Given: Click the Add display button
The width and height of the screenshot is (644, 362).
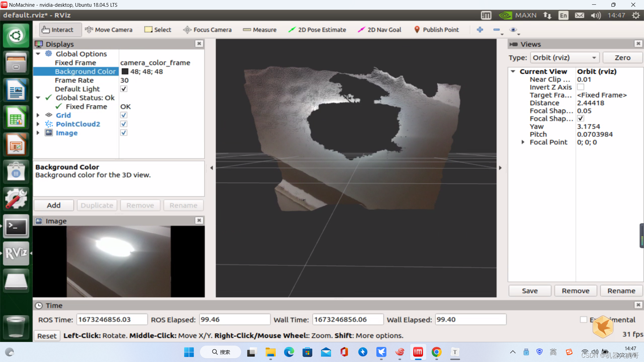Looking at the screenshot, I should [54, 205].
